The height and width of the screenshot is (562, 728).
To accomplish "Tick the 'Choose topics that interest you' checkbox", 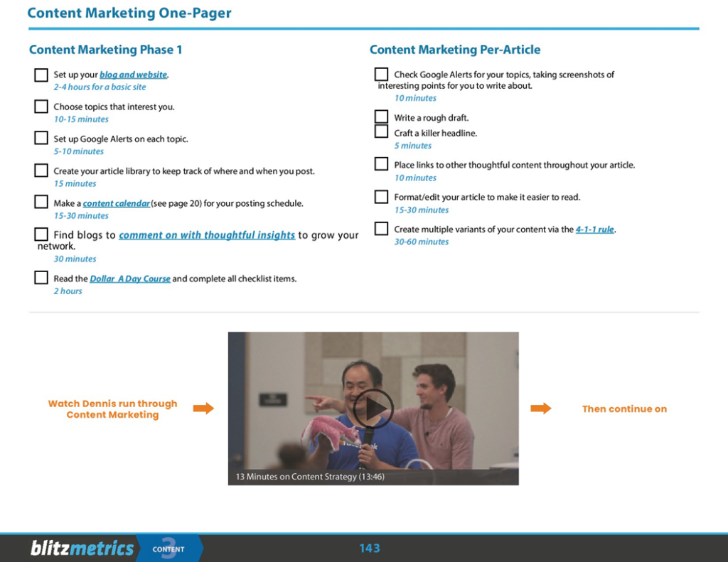I will click(41, 107).
